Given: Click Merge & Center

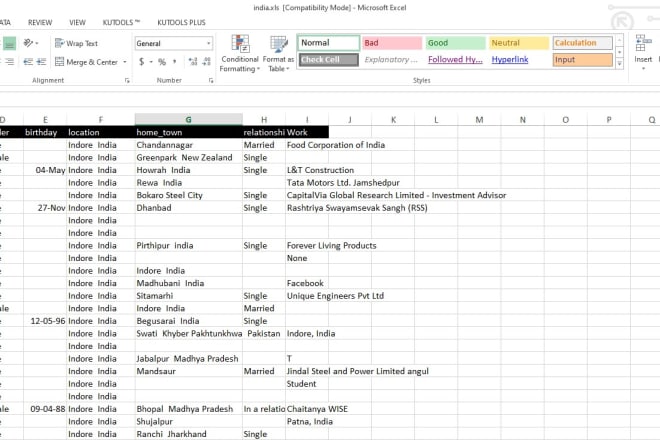Looking at the screenshot, I should point(87,62).
